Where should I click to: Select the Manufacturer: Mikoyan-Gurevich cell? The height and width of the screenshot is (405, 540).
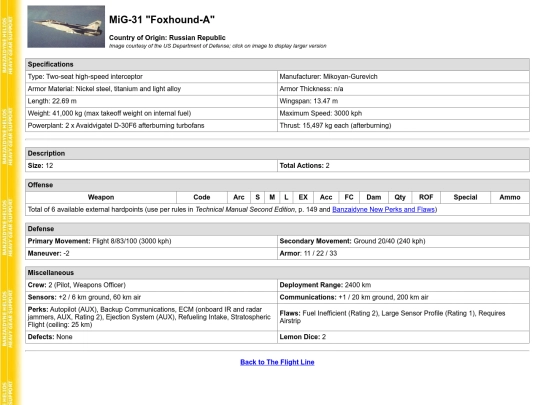tap(403, 76)
